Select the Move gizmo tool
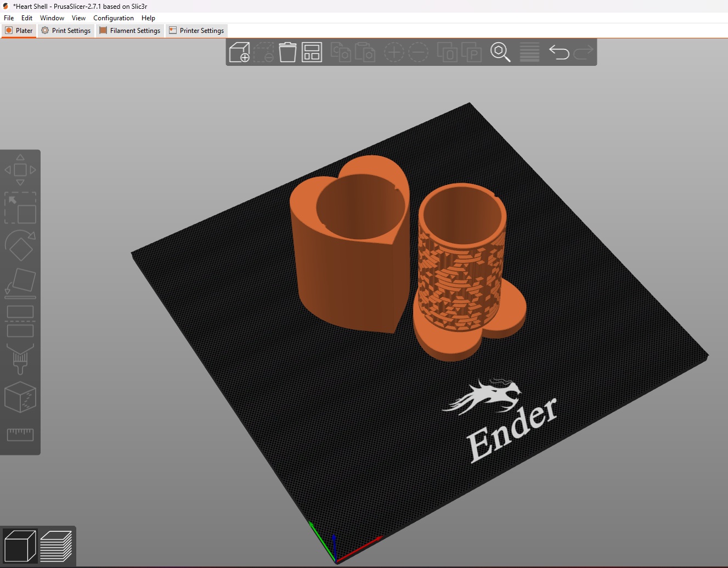 click(20, 170)
